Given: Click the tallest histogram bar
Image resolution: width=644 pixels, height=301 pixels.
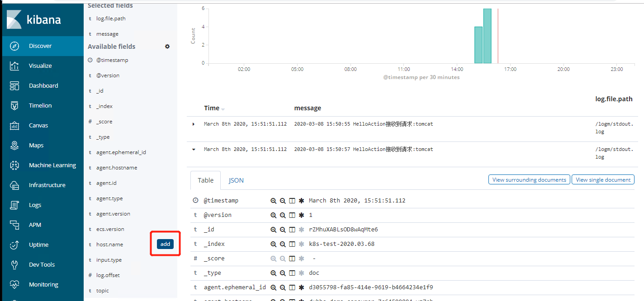Looking at the screenshot, I should [487, 36].
